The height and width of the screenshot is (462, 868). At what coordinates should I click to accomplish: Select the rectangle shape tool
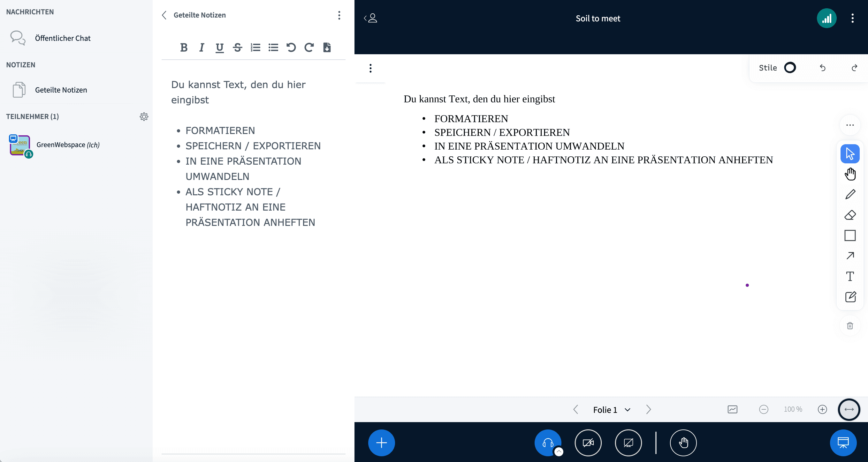point(850,235)
